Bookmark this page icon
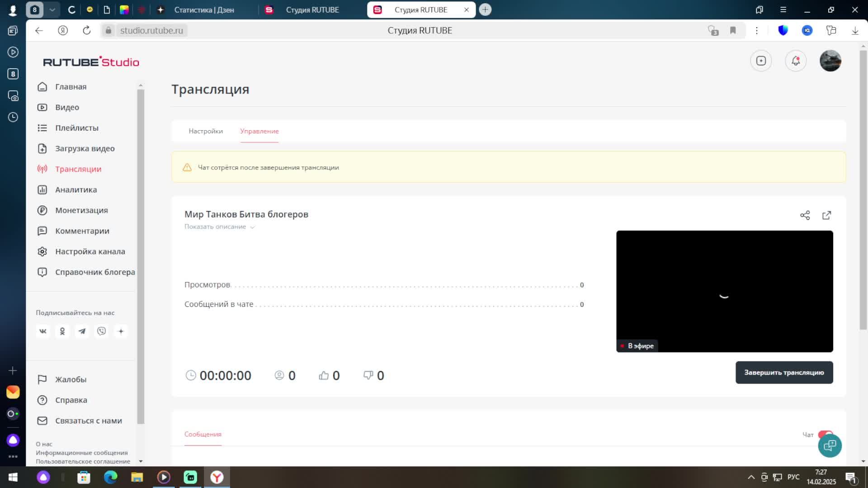The image size is (868, 488). [x=733, y=30]
